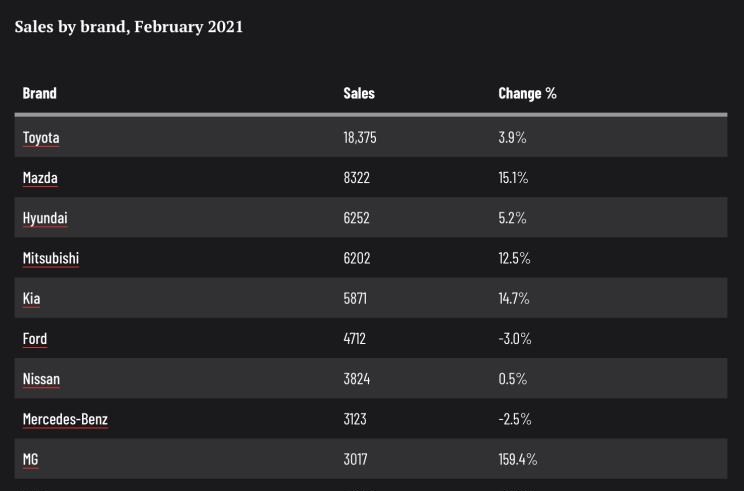744x491 pixels.
Task: Open the Nissan brand link
Action: tap(41, 379)
